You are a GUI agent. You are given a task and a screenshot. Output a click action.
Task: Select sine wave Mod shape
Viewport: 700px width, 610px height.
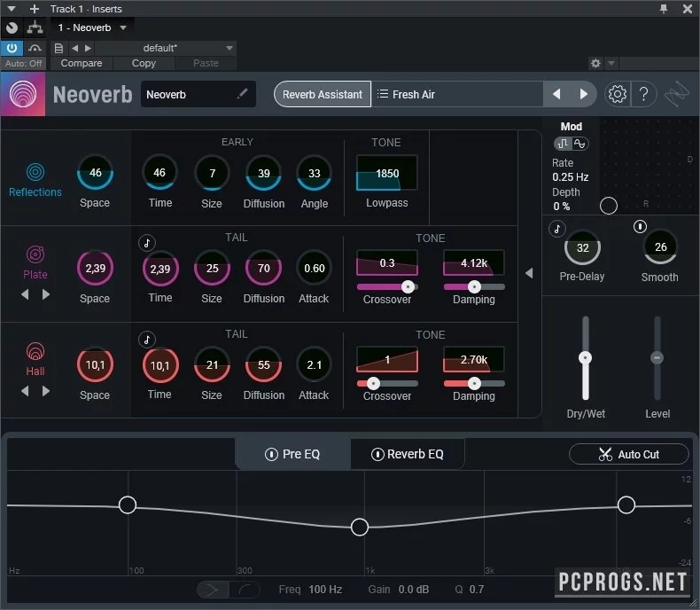(579, 144)
